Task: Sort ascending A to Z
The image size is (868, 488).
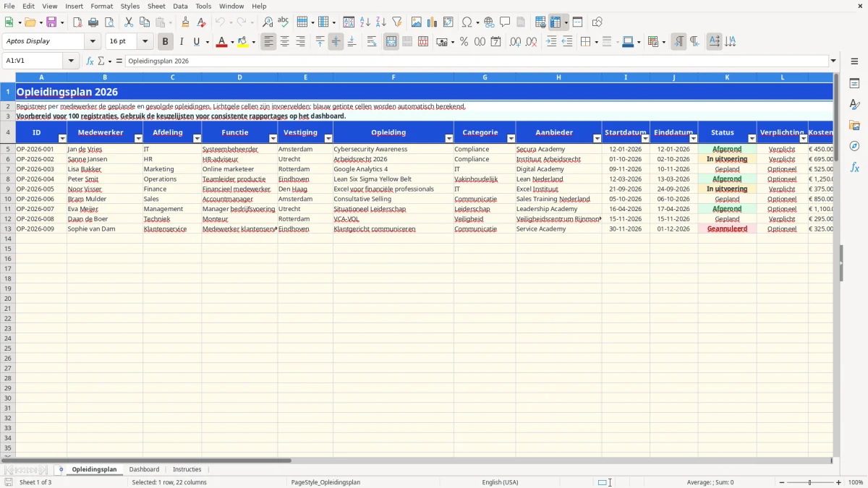Action: (x=365, y=22)
